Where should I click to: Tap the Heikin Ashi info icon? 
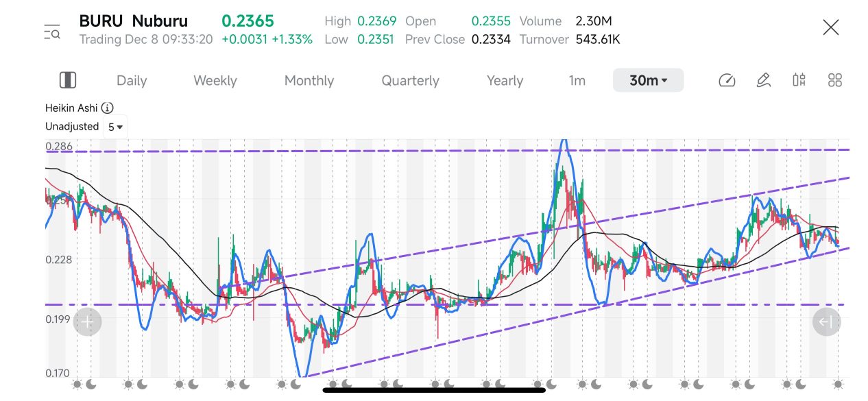click(108, 108)
